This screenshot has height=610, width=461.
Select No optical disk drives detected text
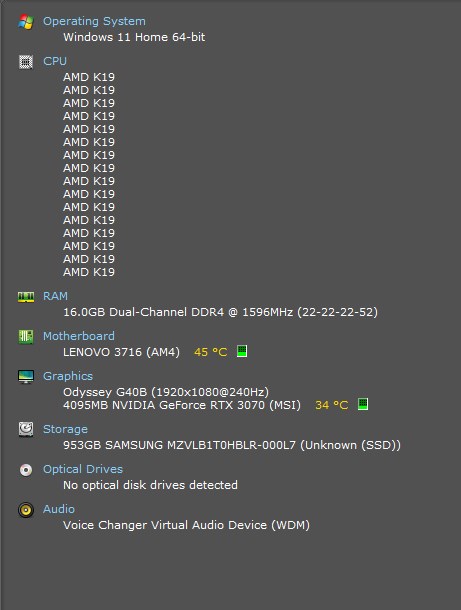click(x=150, y=485)
